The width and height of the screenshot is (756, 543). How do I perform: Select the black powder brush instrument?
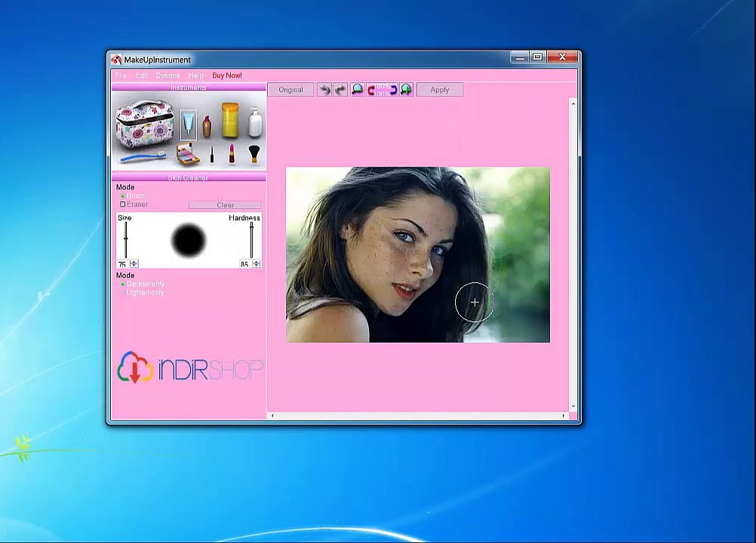[x=254, y=154]
